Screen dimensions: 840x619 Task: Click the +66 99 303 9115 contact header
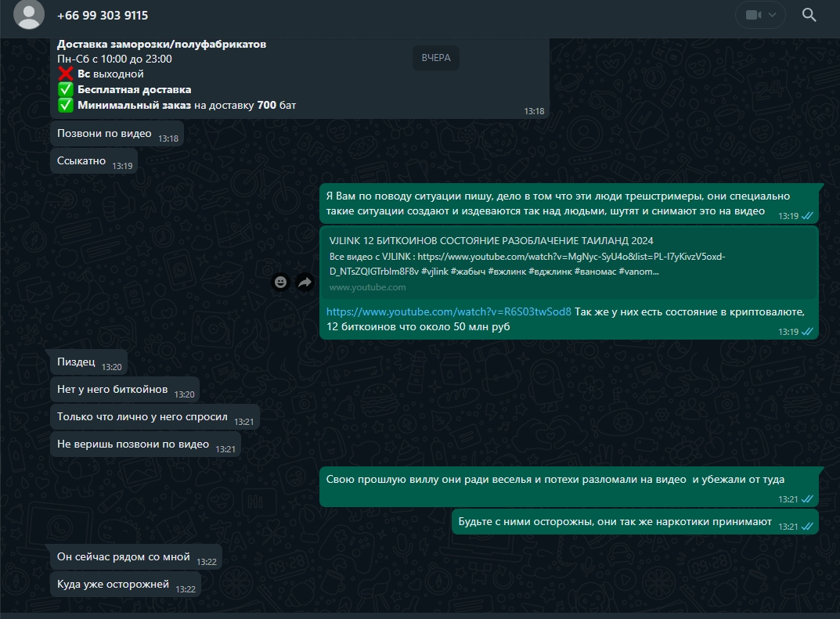tap(103, 16)
